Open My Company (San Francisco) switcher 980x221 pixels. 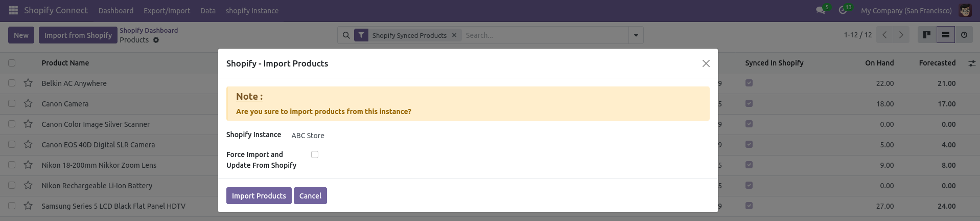click(906, 11)
